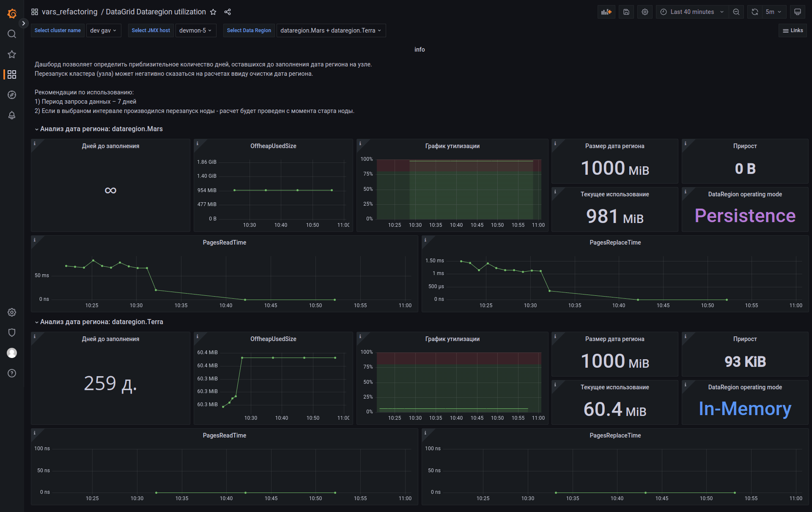The image size is (812, 512).
Task: Enable kiosk TV mode with the monitor icon
Action: click(798, 12)
